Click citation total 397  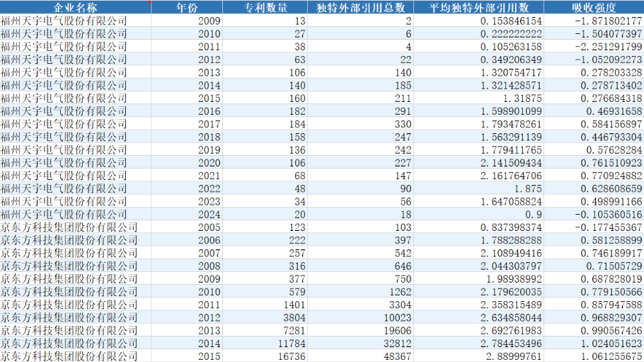[x=361, y=240]
